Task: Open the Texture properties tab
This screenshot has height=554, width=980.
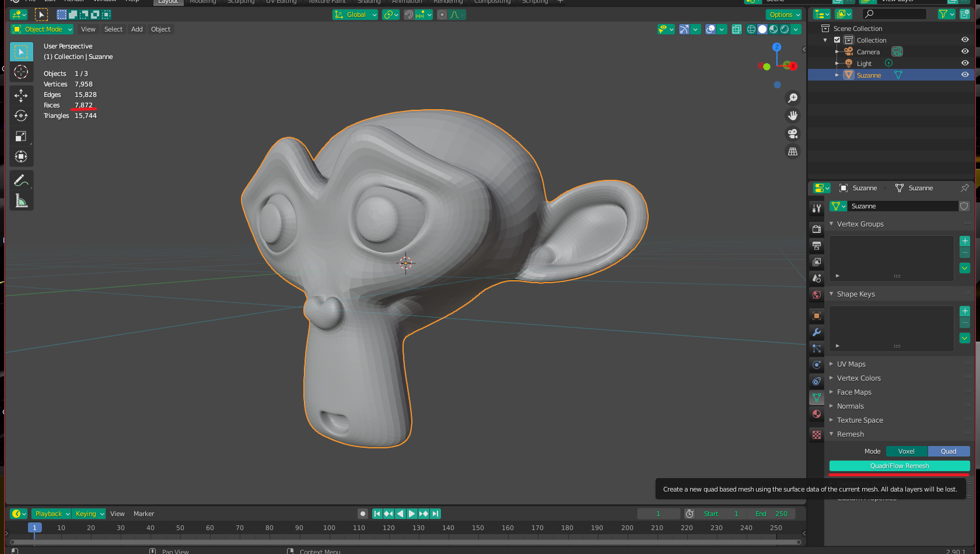Action: [x=817, y=435]
